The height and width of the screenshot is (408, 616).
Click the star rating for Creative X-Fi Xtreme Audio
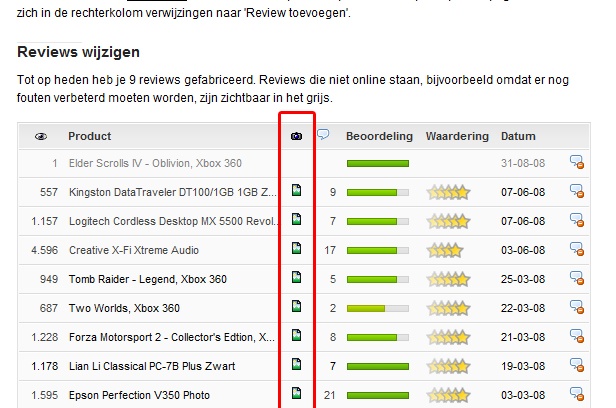[x=445, y=250]
